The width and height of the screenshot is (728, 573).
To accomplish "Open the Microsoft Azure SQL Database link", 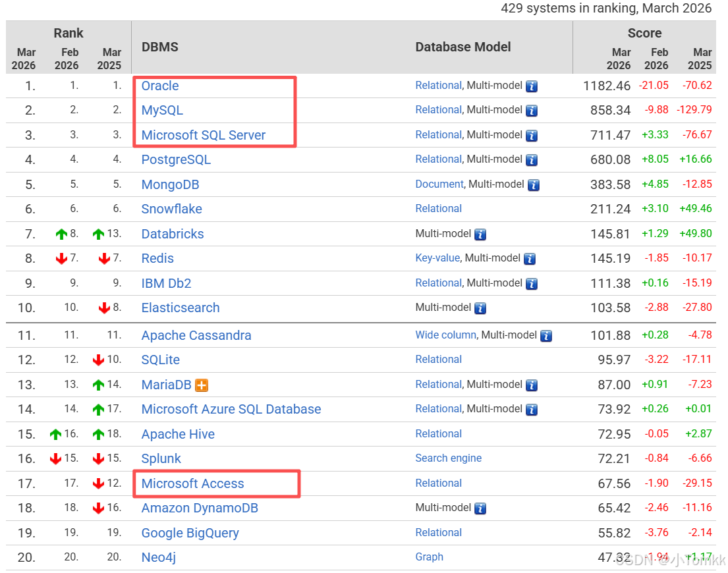I will 231,409.
